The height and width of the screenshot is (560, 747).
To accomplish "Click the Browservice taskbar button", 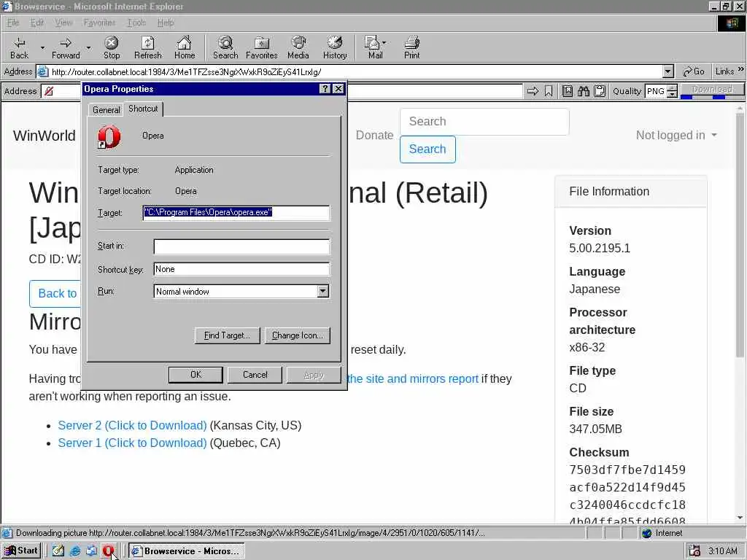I will [187, 551].
